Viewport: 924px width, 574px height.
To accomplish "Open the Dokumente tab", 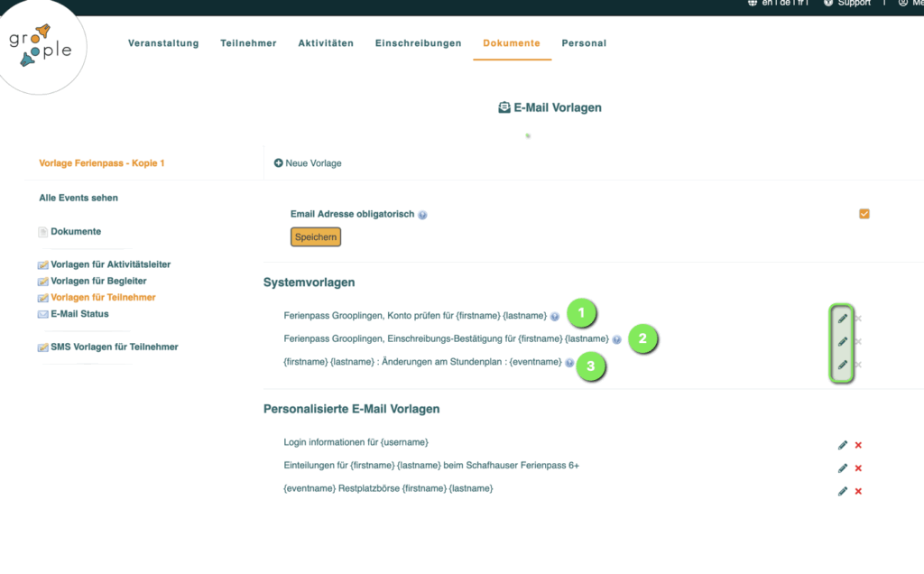I will point(511,43).
